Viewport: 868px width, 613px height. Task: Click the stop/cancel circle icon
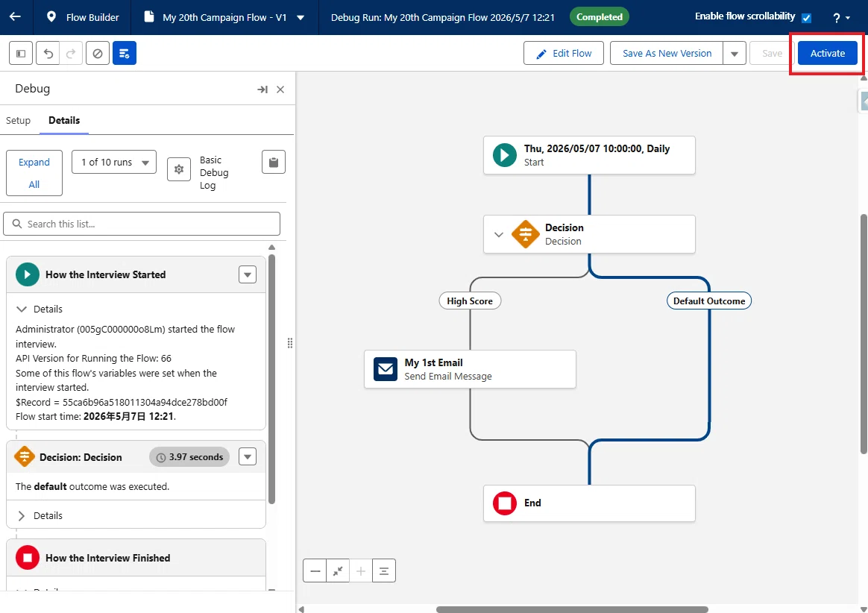98,53
